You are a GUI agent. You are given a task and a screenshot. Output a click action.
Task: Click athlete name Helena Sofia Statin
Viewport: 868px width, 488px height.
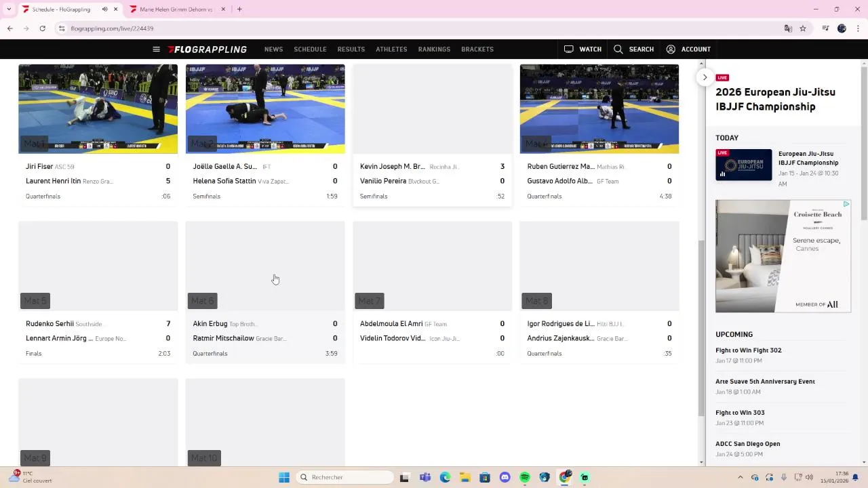click(x=224, y=182)
